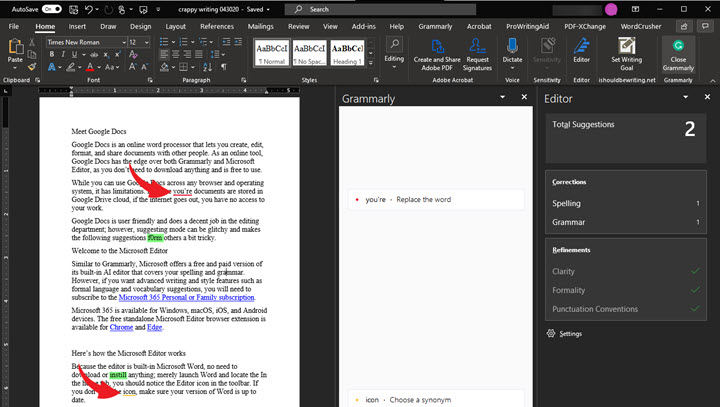
Task: Open the paragraph Shading color bucket
Action: [x=164, y=67]
